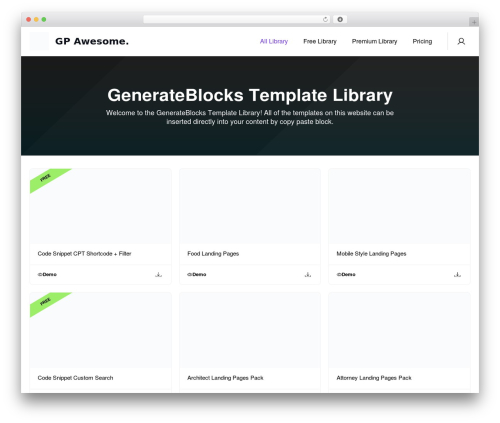The width and height of the screenshot is (500, 423).
Task: Go to the Pricing page
Action: pos(422,41)
